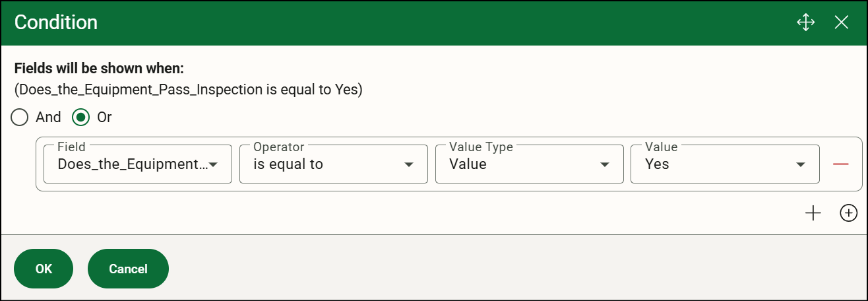
Task: Open the Field dropdown showing Does_the_Equipment
Action: coord(138,164)
